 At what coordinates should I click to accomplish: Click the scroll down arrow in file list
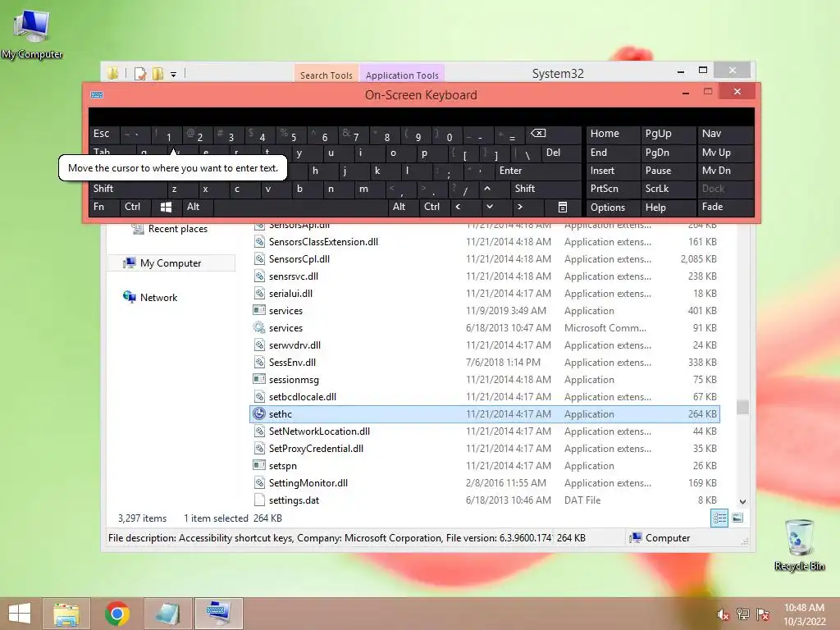point(742,501)
